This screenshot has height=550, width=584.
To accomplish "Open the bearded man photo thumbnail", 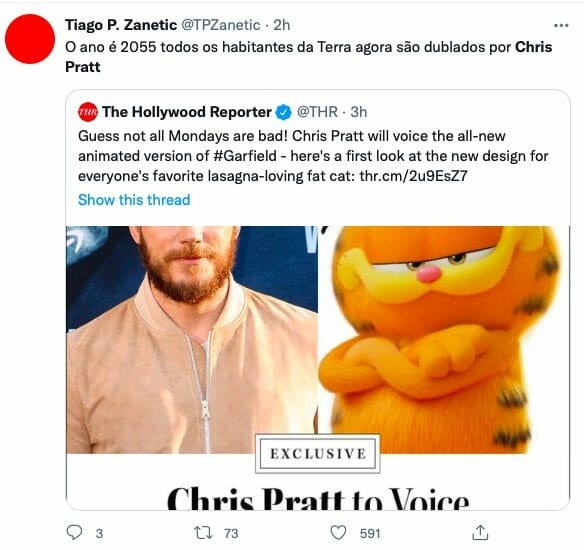I will (x=192, y=340).
